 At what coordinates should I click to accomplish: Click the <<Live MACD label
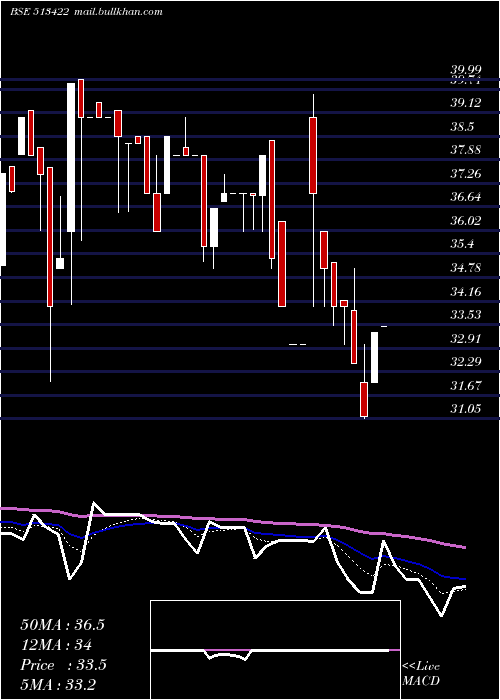pos(421,673)
